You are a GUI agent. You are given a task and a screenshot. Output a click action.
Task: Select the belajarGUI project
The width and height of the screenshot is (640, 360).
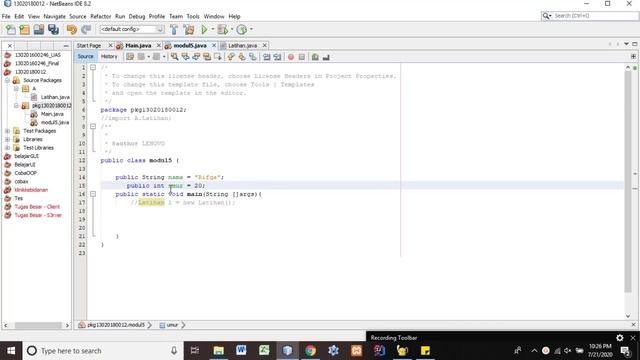click(x=27, y=156)
